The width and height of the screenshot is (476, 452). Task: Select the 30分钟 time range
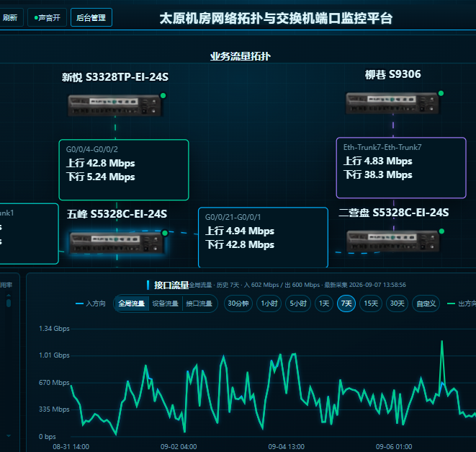(238, 303)
